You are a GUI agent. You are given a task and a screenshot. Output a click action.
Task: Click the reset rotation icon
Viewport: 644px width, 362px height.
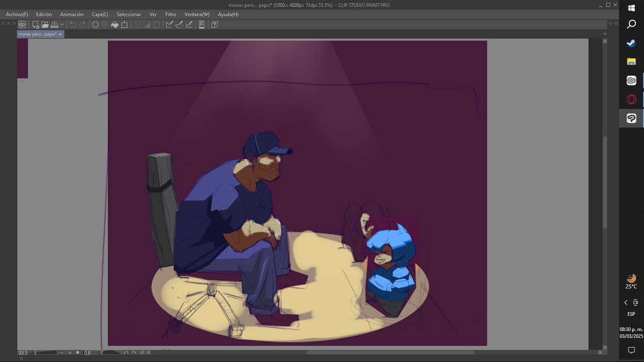coord(142,353)
